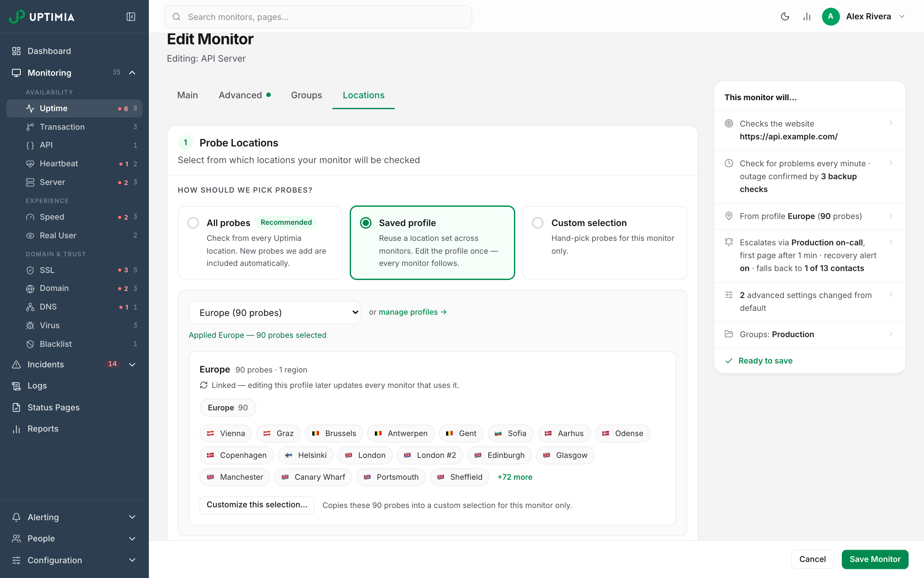Select the Locations tab
The height and width of the screenshot is (578, 924).
click(x=364, y=95)
